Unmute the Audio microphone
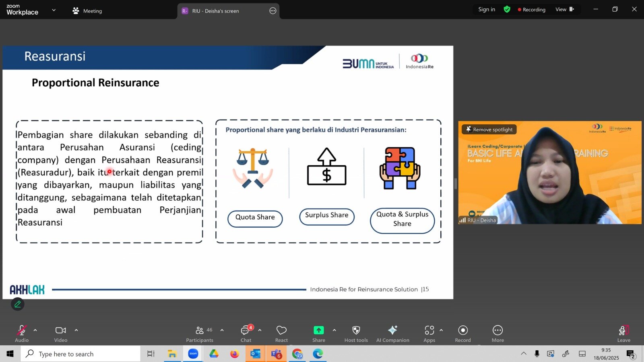Screen dimensions: 644x362 [22, 333]
